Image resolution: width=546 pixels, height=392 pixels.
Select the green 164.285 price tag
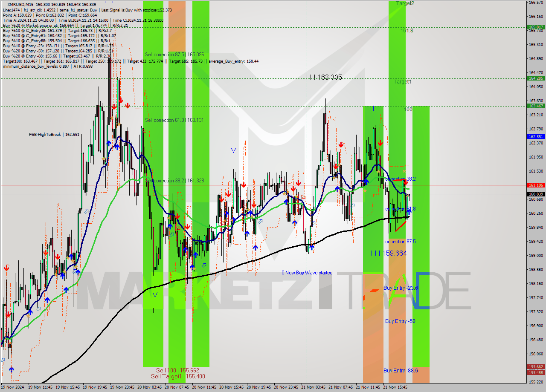[x=536, y=78]
